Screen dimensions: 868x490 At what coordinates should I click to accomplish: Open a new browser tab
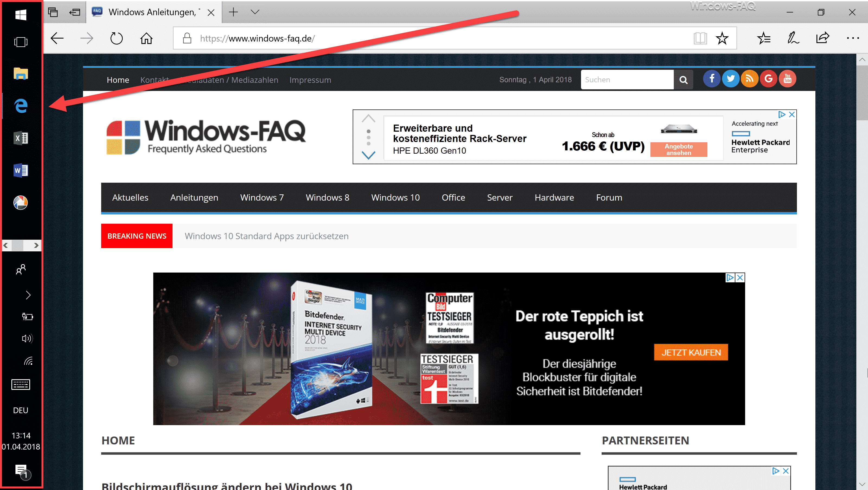233,12
